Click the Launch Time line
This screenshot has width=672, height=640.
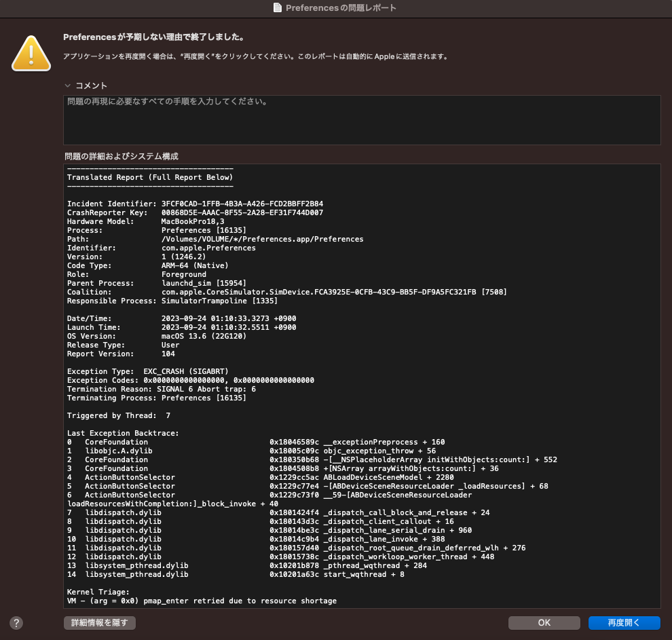pos(182,327)
